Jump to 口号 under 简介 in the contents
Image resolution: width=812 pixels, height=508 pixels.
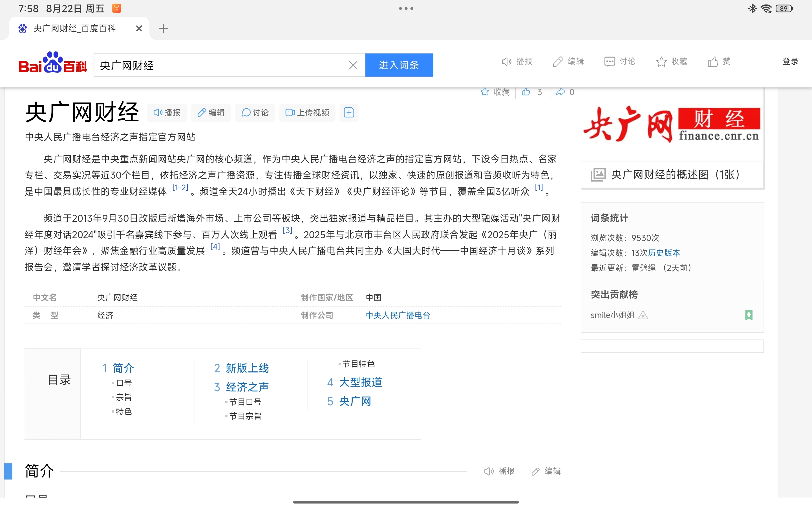[x=124, y=383]
